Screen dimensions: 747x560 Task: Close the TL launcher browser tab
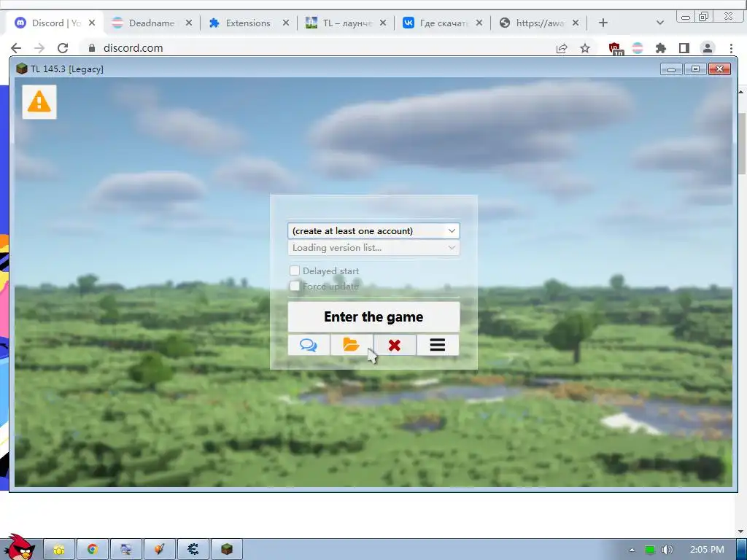382,23
